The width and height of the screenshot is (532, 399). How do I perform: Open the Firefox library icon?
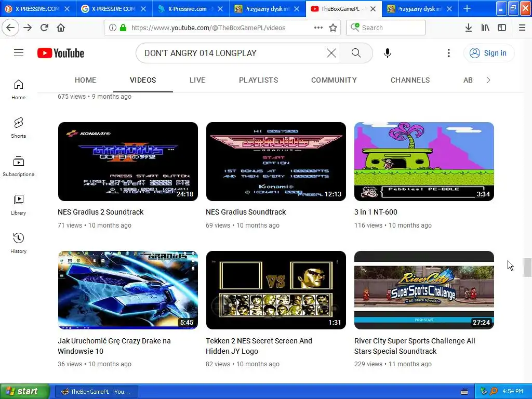[x=485, y=28]
